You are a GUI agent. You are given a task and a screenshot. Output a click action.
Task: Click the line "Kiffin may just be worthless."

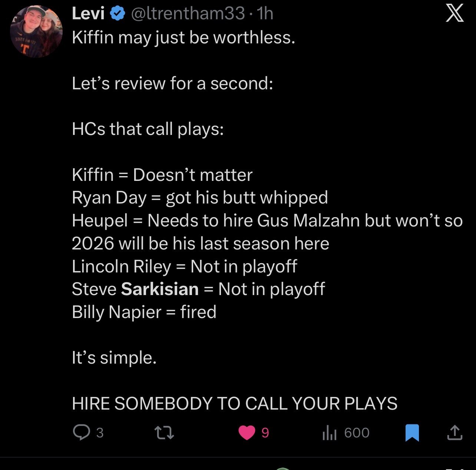(x=184, y=37)
